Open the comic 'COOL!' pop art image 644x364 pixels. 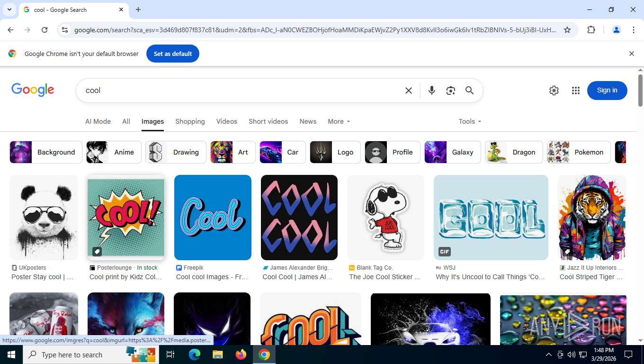(x=126, y=218)
